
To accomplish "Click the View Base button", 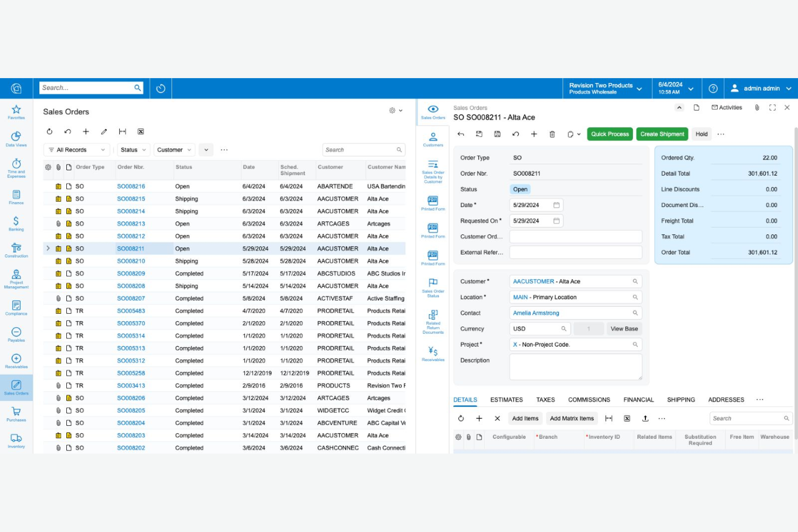I will click(x=624, y=329).
